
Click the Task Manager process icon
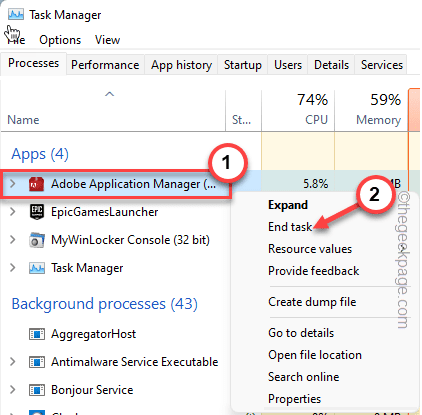click(x=37, y=268)
